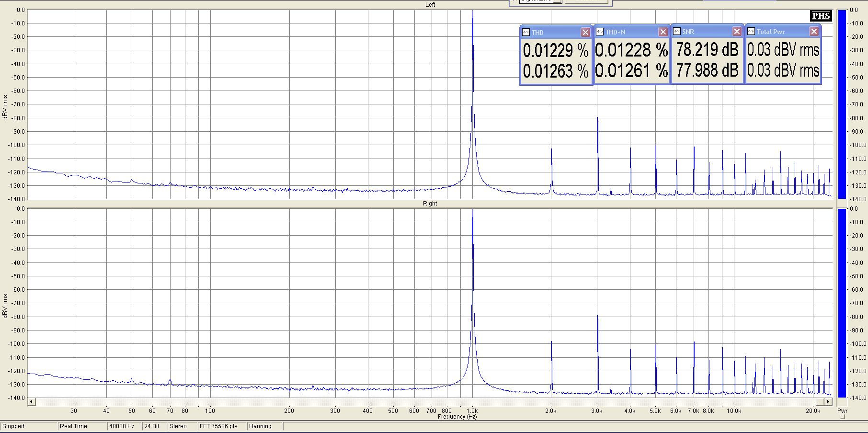The width and height of the screenshot is (868, 433).
Task: Close the SNR readout window
Action: click(x=737, y=32)
